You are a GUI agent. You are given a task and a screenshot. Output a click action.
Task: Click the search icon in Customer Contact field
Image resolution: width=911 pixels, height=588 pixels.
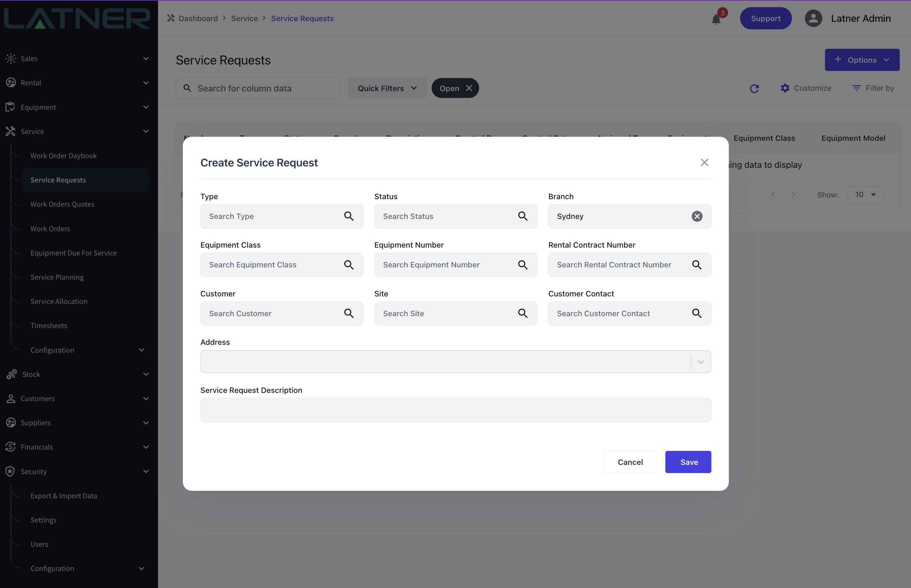(x=697, y=313)
